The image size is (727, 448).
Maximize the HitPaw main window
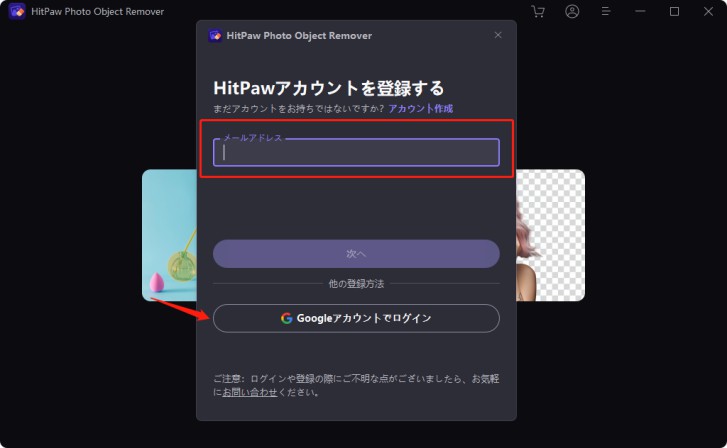[675, 11]
